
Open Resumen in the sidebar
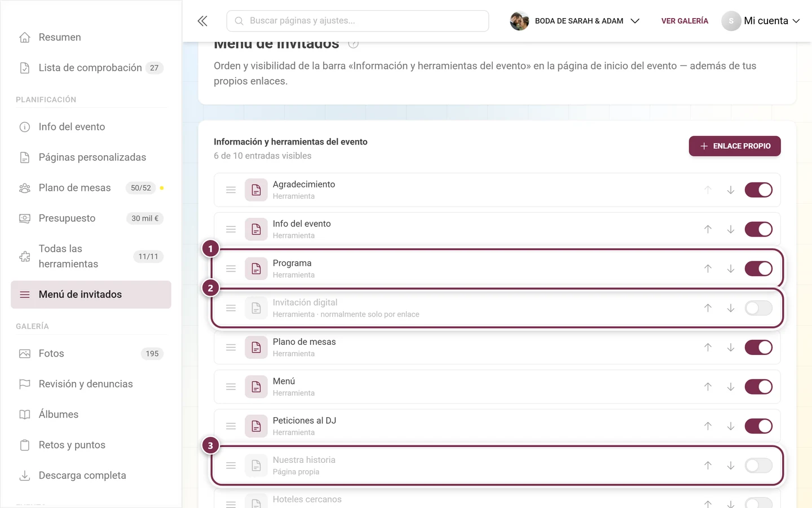tap(91, 37)
